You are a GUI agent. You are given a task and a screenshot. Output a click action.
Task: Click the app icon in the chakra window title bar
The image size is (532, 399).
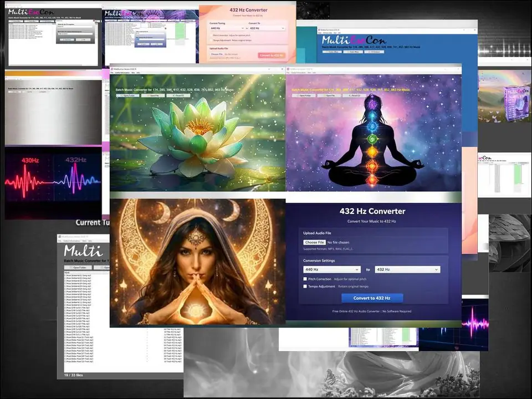(289, 69)
